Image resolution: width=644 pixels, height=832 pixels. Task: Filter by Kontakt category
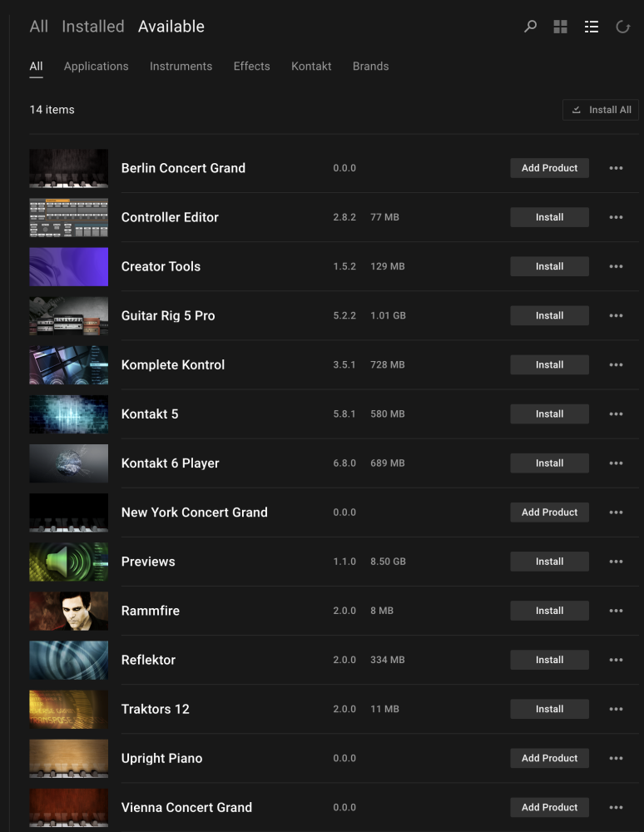coord(311,67)
